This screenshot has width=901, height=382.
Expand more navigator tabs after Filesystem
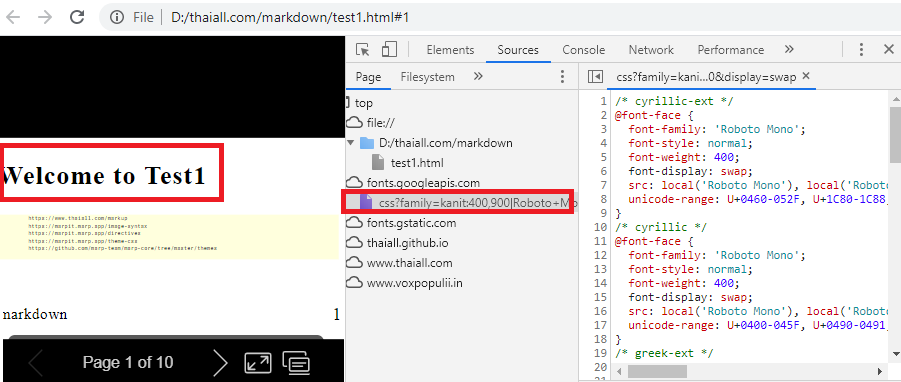pyautogui.click(x=478, y=76)
